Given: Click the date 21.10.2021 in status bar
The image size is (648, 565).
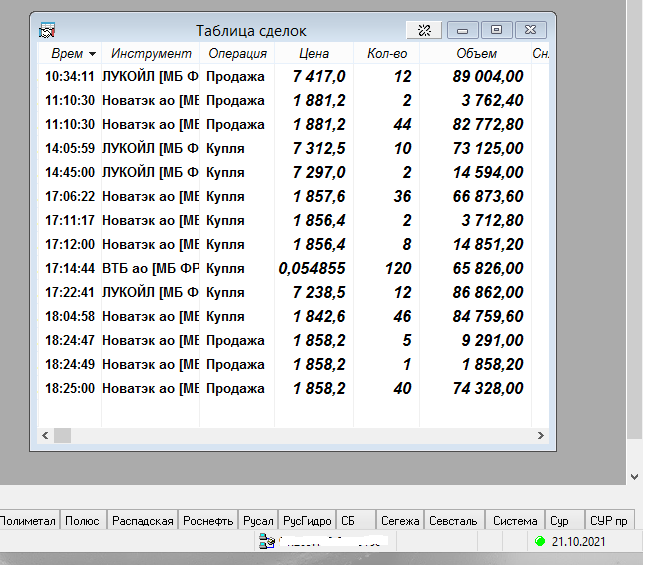Looking at the screenshot, I should tap(578, 541).
